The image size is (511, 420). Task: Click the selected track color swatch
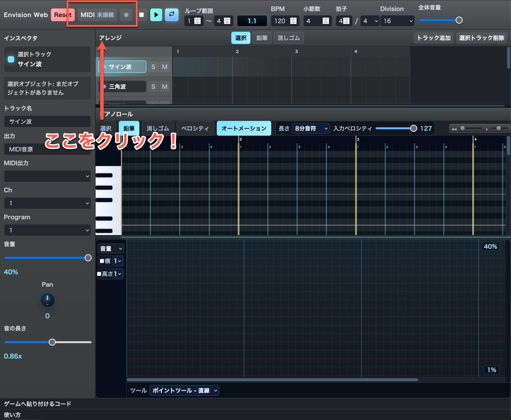11,59
